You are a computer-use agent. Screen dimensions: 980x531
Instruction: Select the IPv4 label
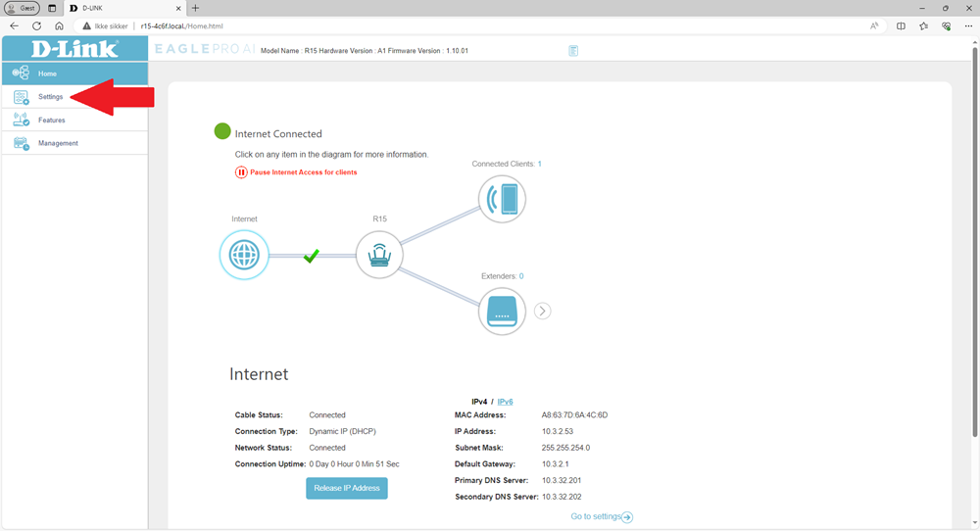click(479, 402)
